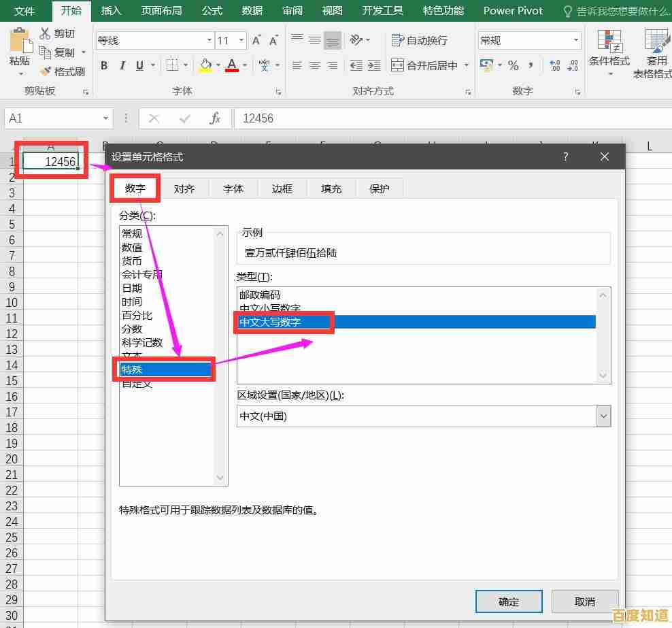Select 特殊 in the Category list
This screenshot has height=628, width=672.
(131, 369)
